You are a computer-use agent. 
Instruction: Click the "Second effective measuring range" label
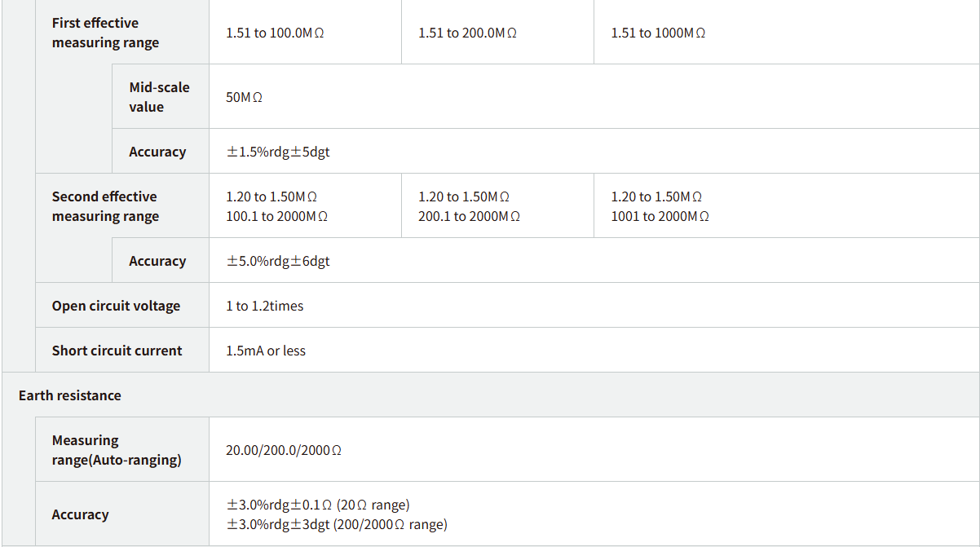click(105, 206)
